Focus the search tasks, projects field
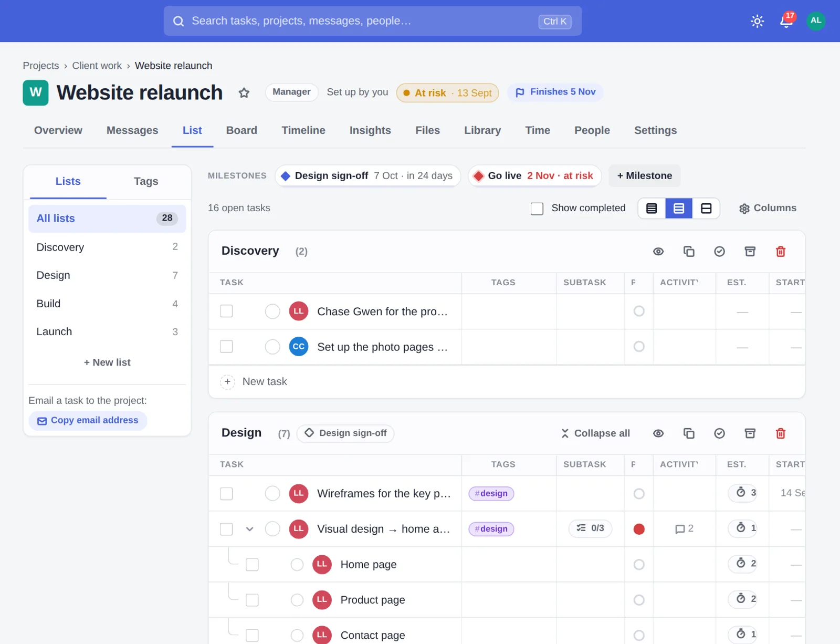The width and height of the screenshot is (840, 644). pos(372,21)
